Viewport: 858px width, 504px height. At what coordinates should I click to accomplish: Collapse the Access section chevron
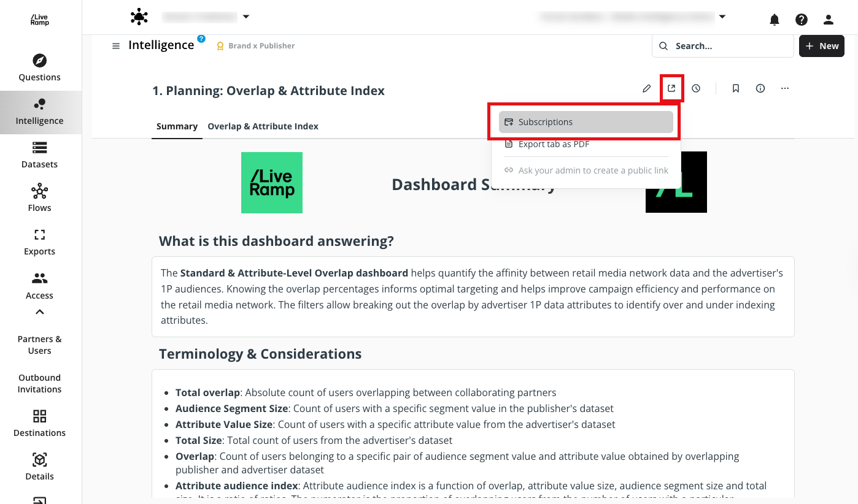(x=39, y=311)
